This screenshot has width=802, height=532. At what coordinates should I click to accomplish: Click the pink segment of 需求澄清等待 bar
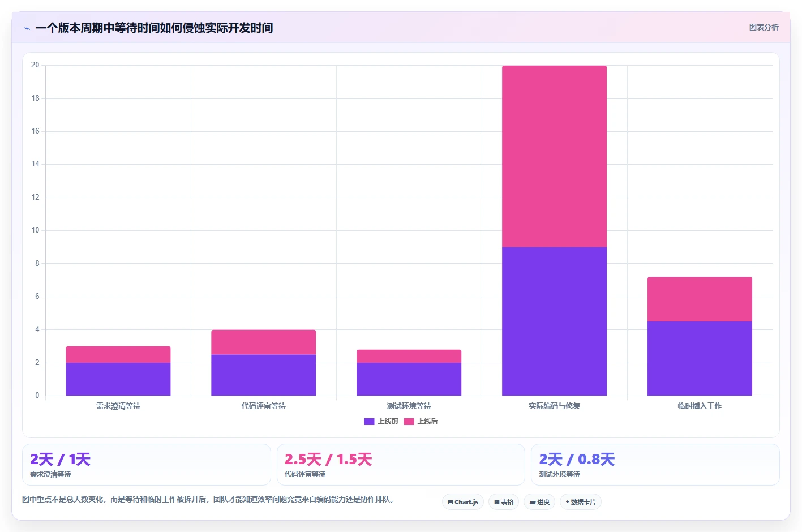pyautogui.click(x=118, y=354)
